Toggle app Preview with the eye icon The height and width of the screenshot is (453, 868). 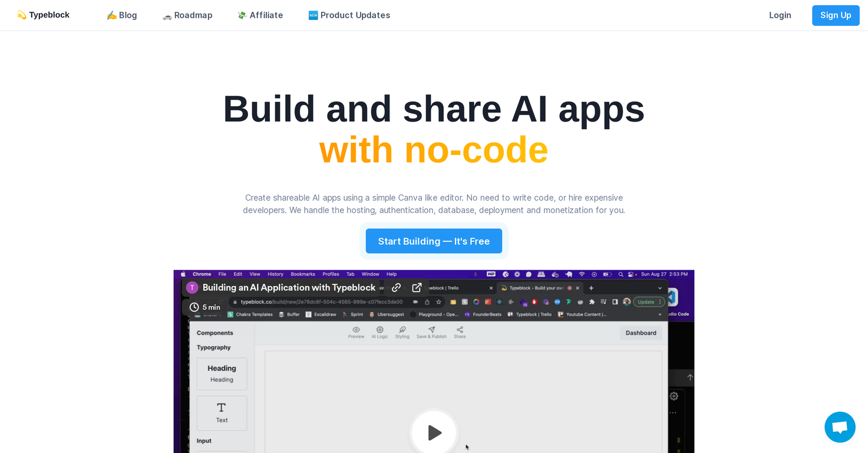click(357, 332)
